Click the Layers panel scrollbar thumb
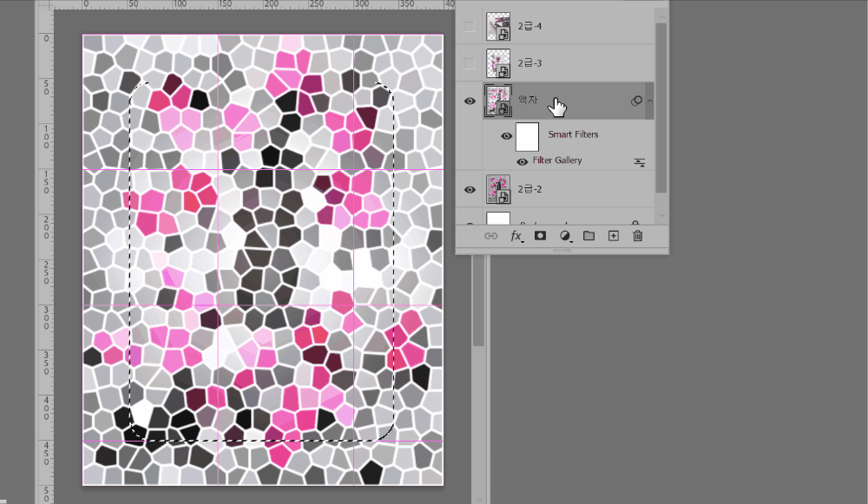The image size is (868, 504). pyautogui.click(x=661, y=108)
